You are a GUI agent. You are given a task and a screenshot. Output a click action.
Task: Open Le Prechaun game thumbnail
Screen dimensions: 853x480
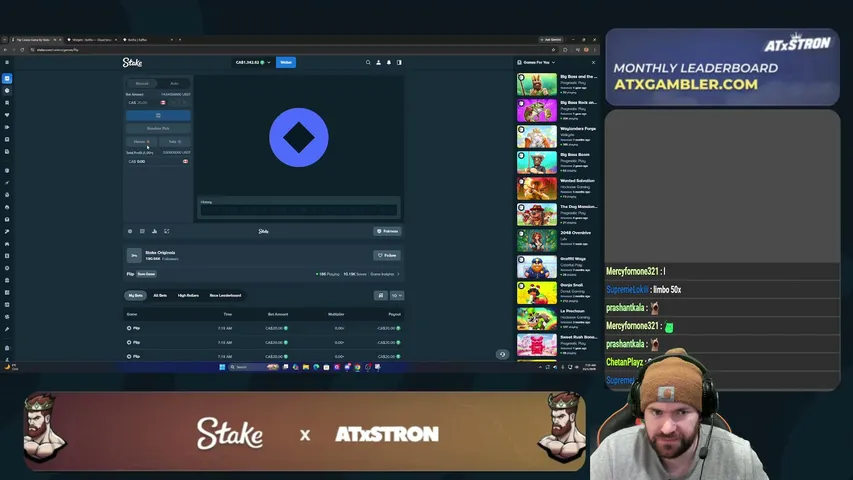coord(537,319)
